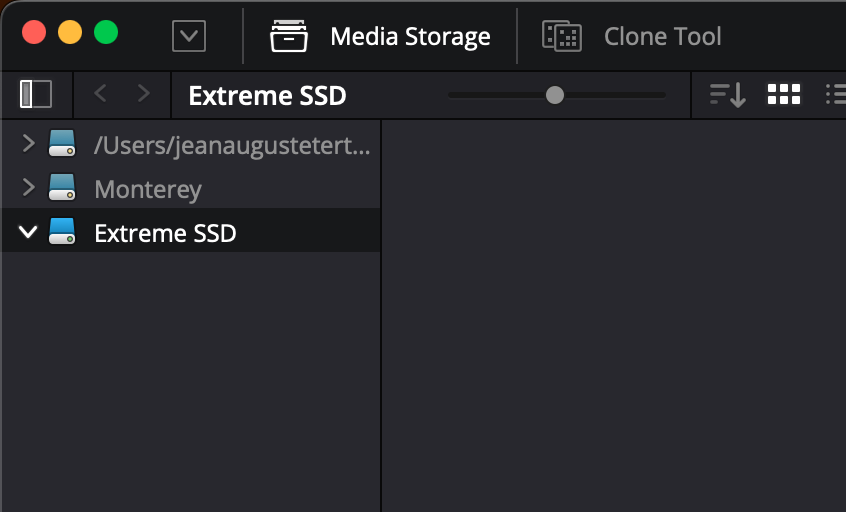Open the sort order options

(728, 95)
